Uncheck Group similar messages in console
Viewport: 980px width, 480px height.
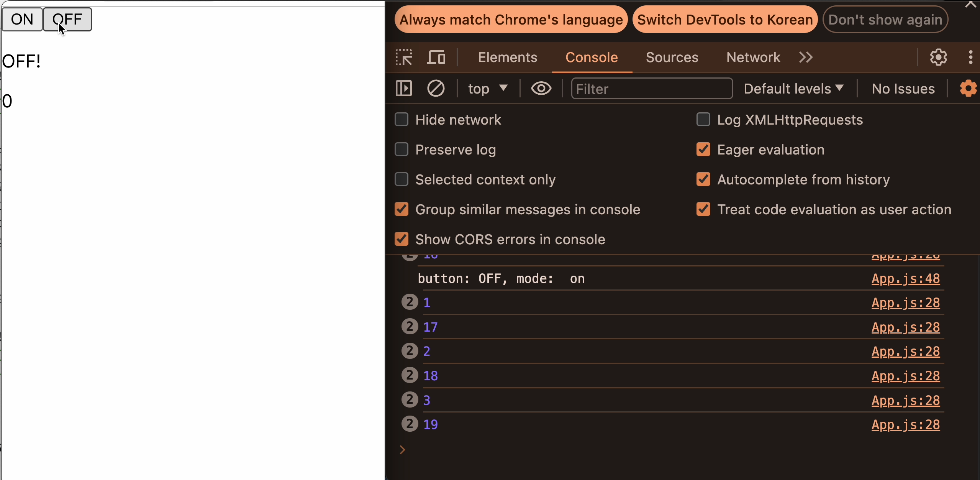pyautogui.click(x=402, y=209)
